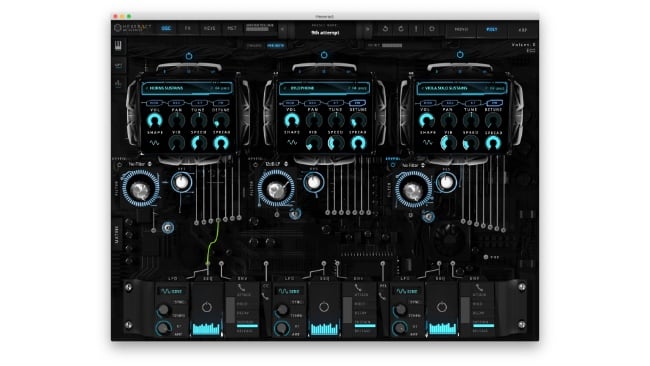Click the mixer icon in left sidebar
Image resolution: width=650 pixels, height=366 pixels.
tap(119, 83)
